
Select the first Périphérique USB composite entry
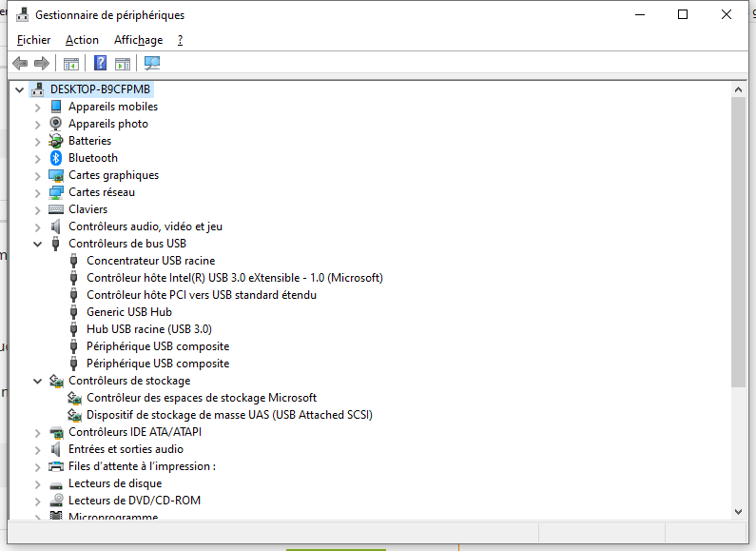click(158, 346)
